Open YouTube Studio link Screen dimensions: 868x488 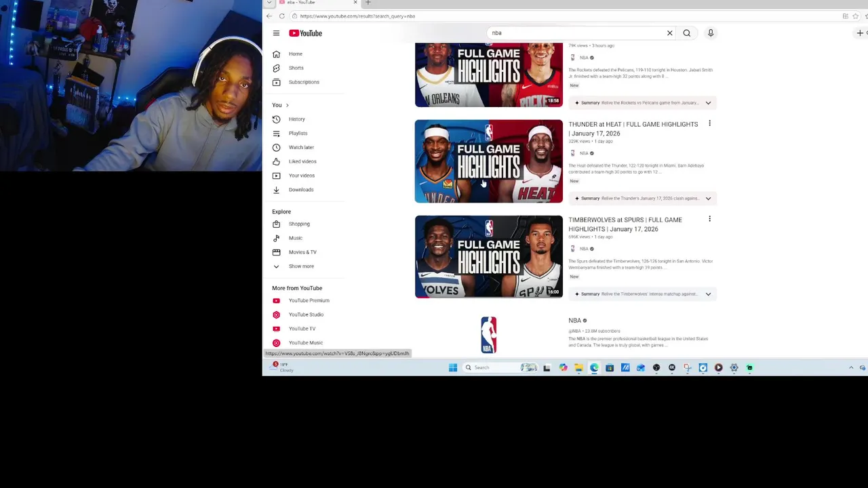tap(305, 314)
